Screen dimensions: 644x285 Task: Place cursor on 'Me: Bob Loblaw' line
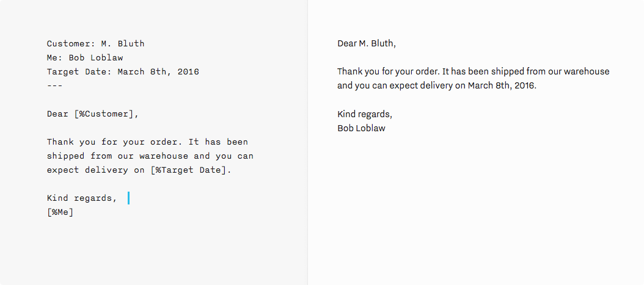point(84,58)
